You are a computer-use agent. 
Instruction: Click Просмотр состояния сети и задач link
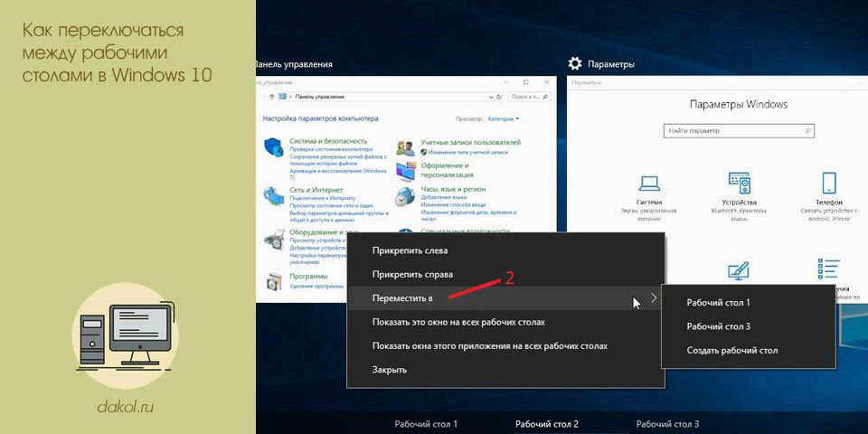pos(331,205)
